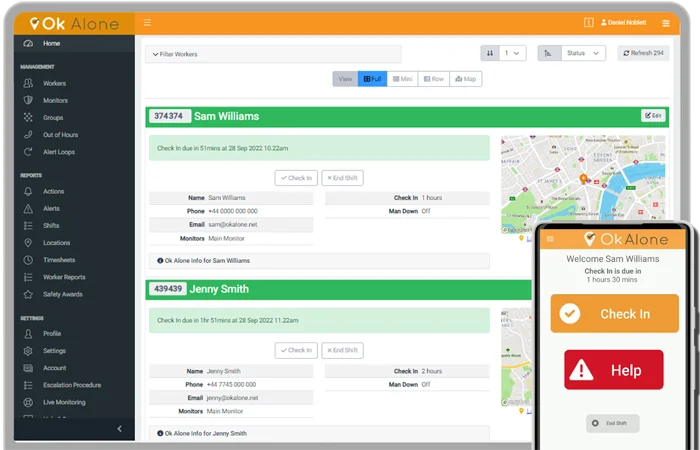Click the Groups icon in sidebar
The height and width of the screenshot is (450, 700).
tap(28, 117)
